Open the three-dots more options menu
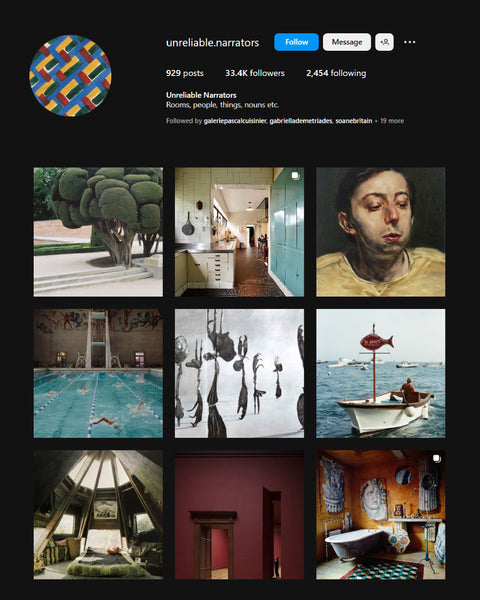The height and width of the screenshot is (600, 480). [410, 42]
